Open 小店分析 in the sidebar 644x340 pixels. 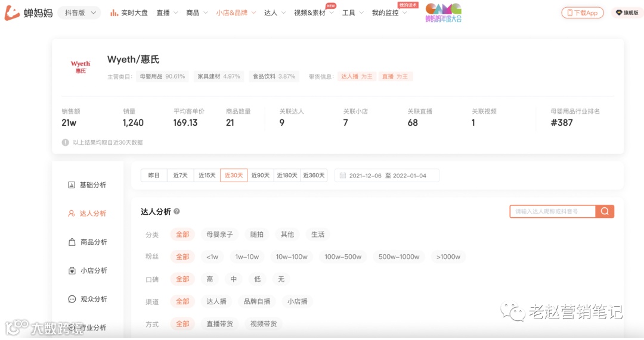pyautogui.click(x=88, y=271)
